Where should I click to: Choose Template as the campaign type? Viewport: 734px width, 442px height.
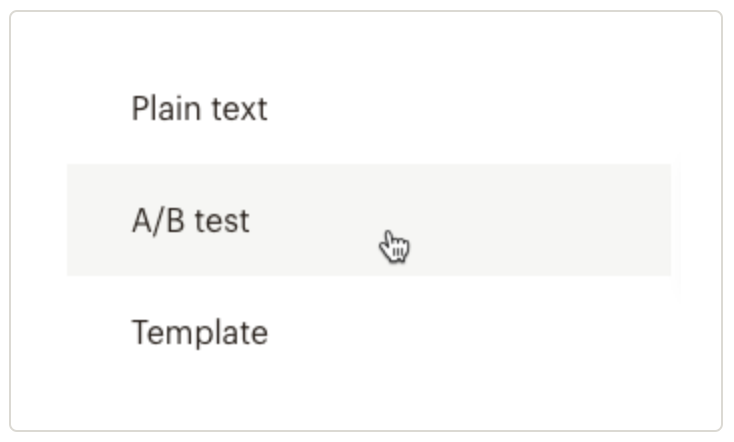(199, 332)
